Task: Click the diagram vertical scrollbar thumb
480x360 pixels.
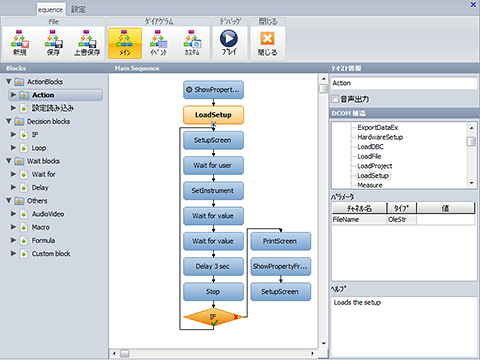Action: [x=323, y=89]
